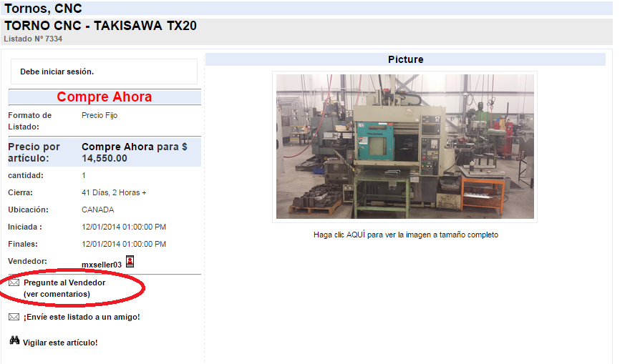Open the Pregunte al Vendedor link

64,282
